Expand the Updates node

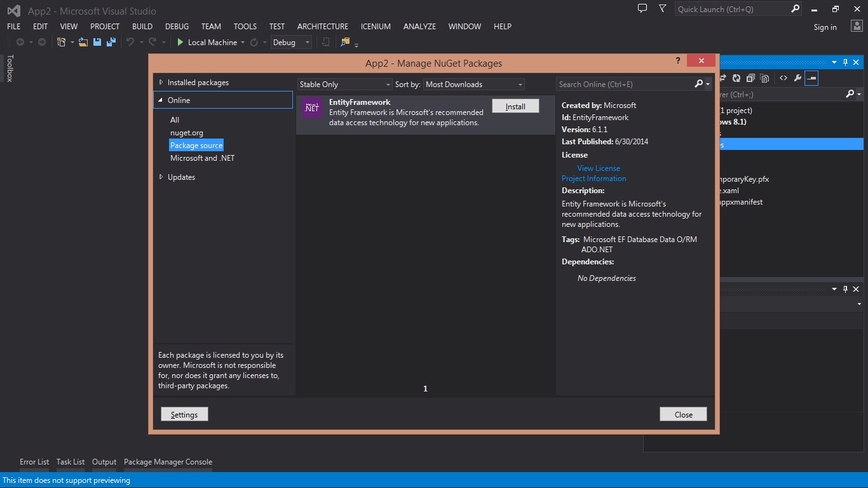coord(161,177)
